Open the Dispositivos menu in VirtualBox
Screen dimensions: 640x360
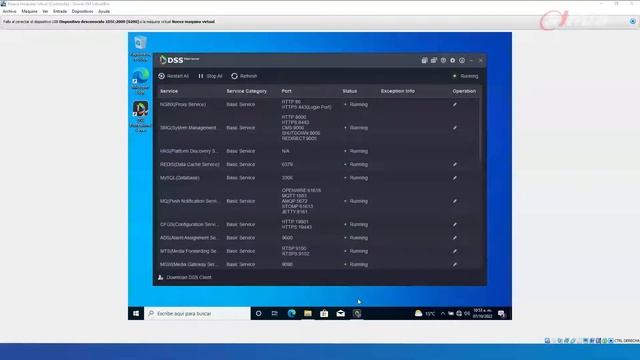[82, 11]
